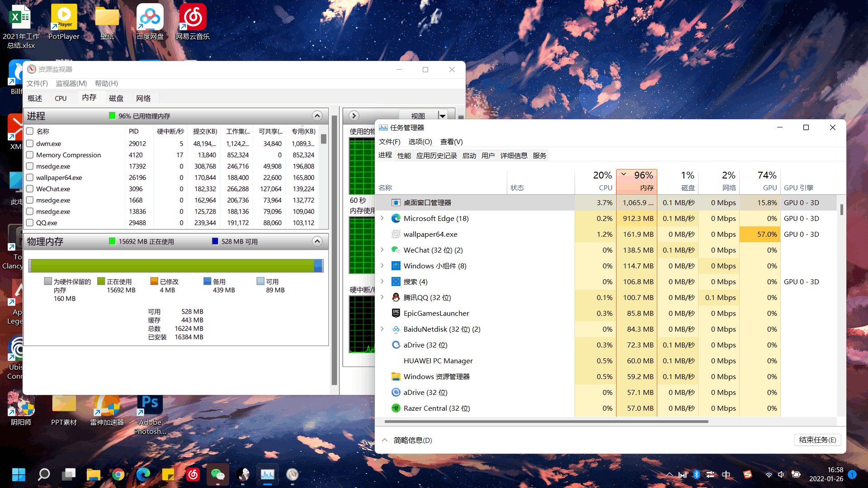Launch 网易云音乐 desktop icon
868x488 pixels.
[x=193, y=23]
